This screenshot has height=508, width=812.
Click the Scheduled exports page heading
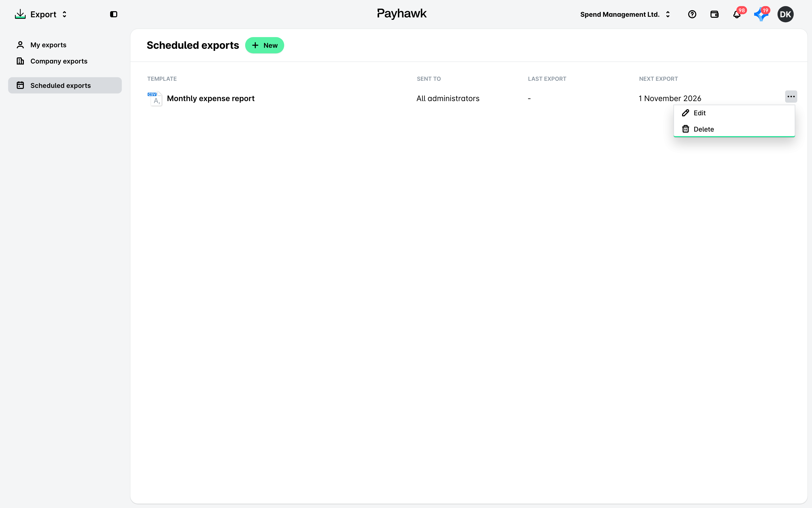coord(193,45)
